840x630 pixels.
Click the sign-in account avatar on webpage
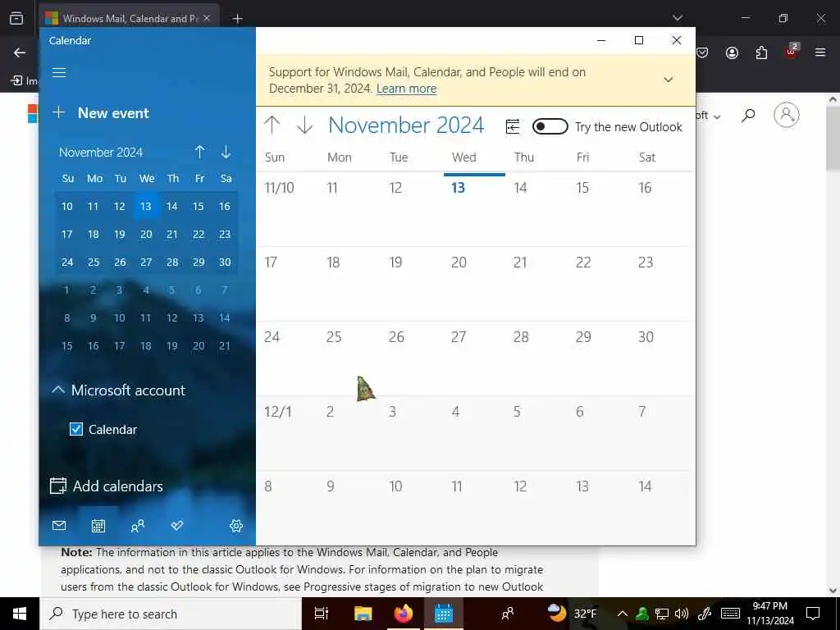point(787,115)
